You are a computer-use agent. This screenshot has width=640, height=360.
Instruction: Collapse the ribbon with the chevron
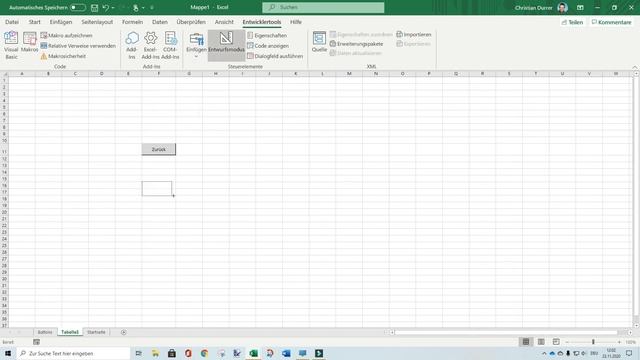click(x=635, y=67)
